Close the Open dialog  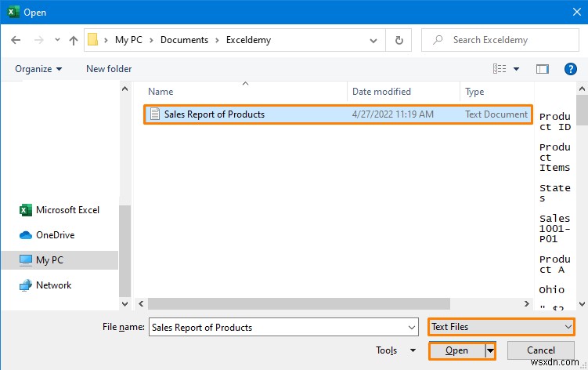tap(577, 12)
